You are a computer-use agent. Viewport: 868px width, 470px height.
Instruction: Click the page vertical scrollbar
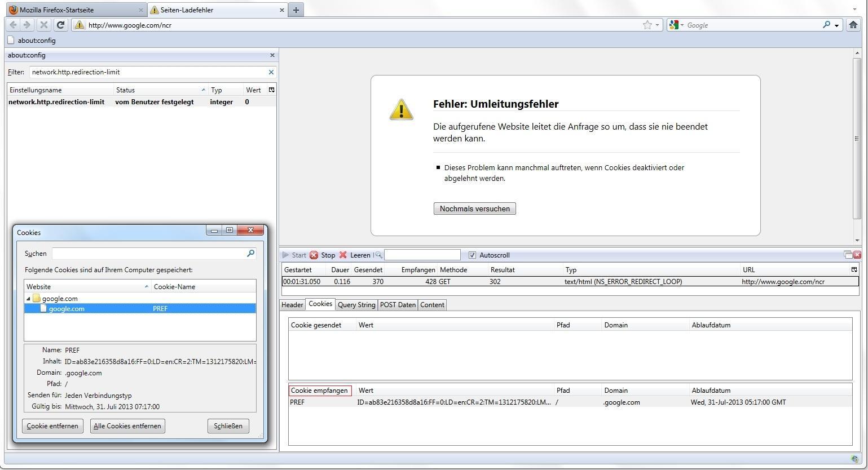(857, 138)
